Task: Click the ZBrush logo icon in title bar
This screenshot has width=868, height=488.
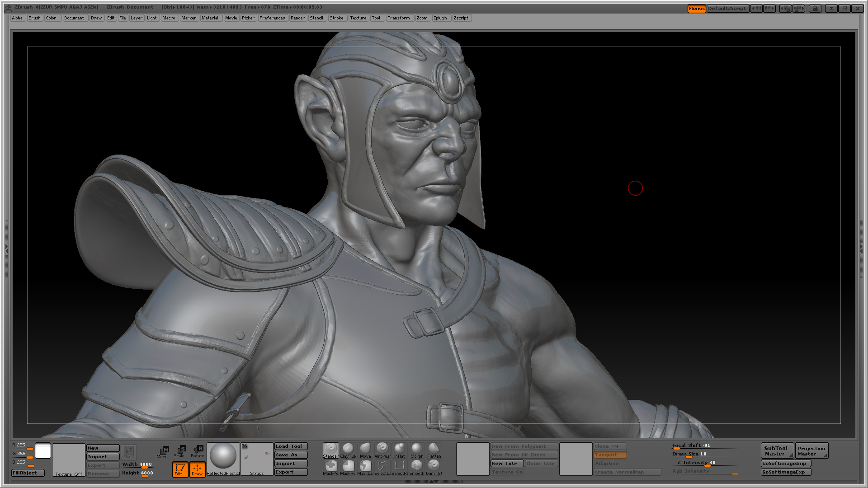Action: point(8,8)
